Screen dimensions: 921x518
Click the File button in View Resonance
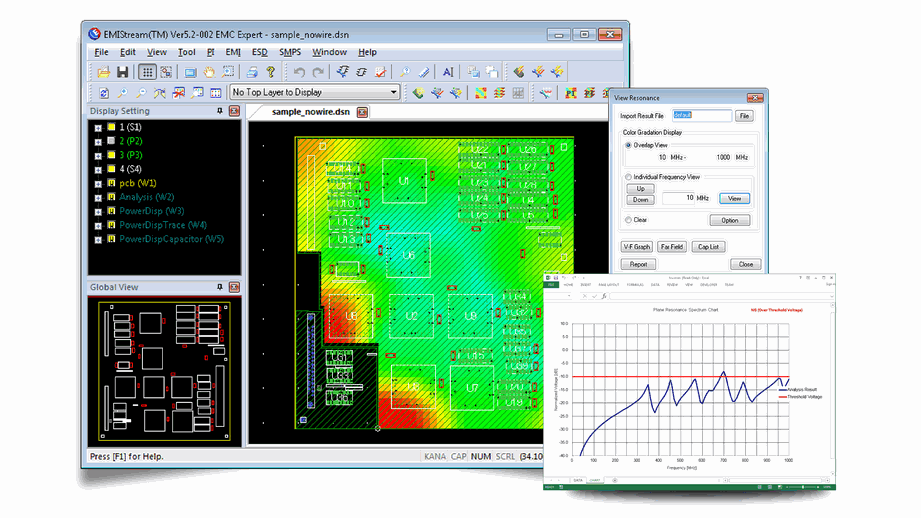(744, 116)
